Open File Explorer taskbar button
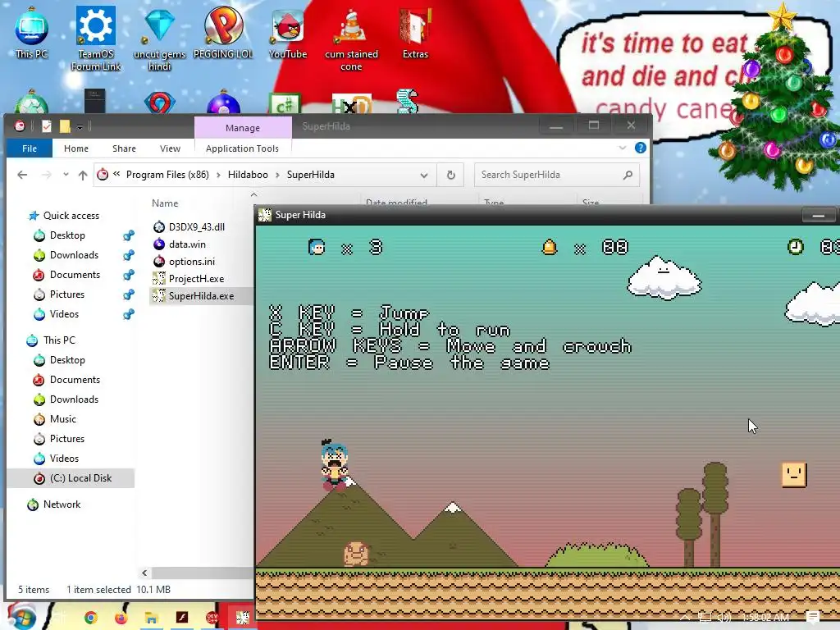 [x=151, y=618]
